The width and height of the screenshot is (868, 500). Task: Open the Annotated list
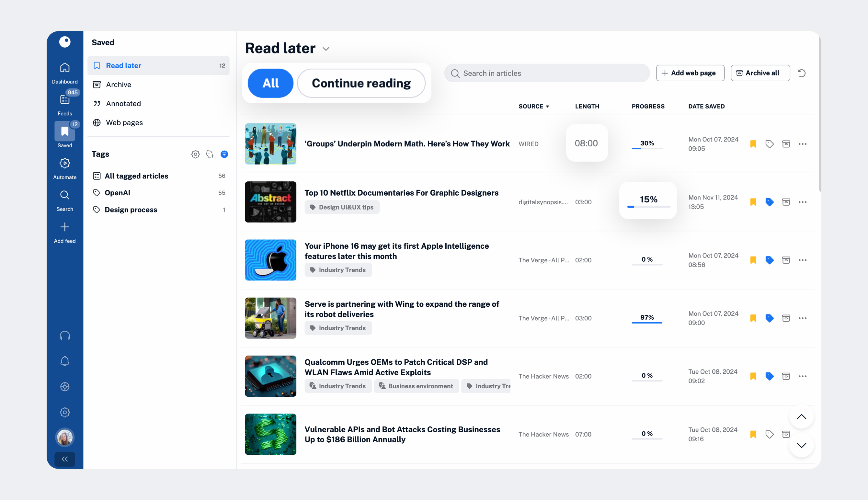pyautogui.click(x=158, y=103)
